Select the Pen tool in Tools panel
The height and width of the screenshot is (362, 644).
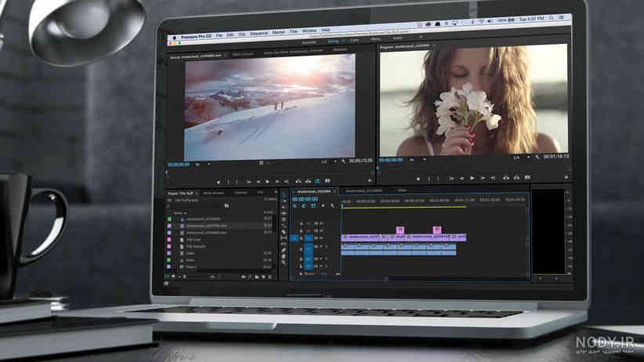(x=284, y=250)
